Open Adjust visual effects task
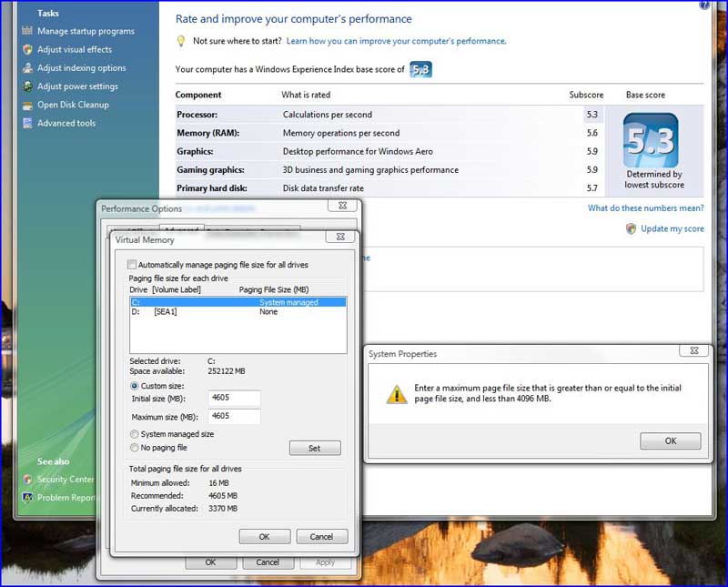This screenshot has width=728, height=587. [75, 49]
